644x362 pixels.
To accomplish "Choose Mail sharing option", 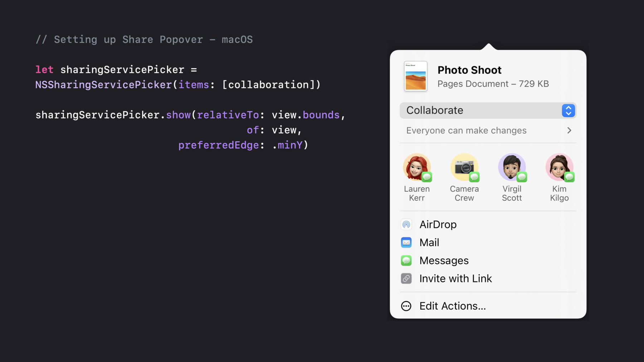I will point(488,243).
